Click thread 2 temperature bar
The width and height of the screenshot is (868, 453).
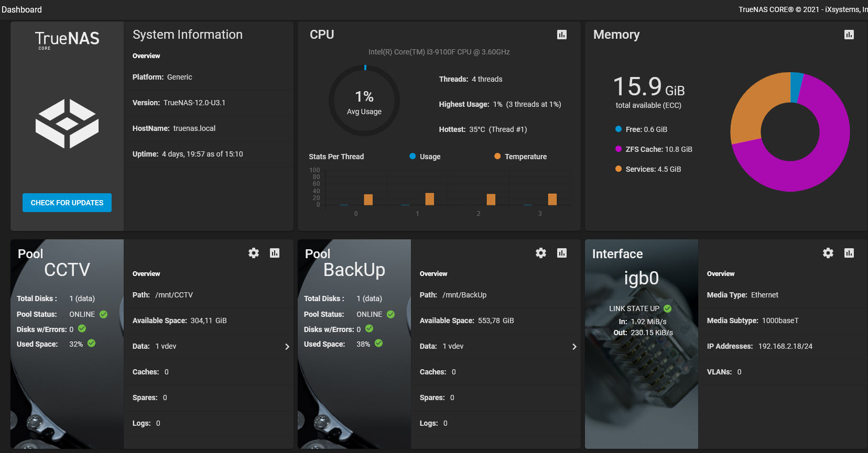click(491, 200)
